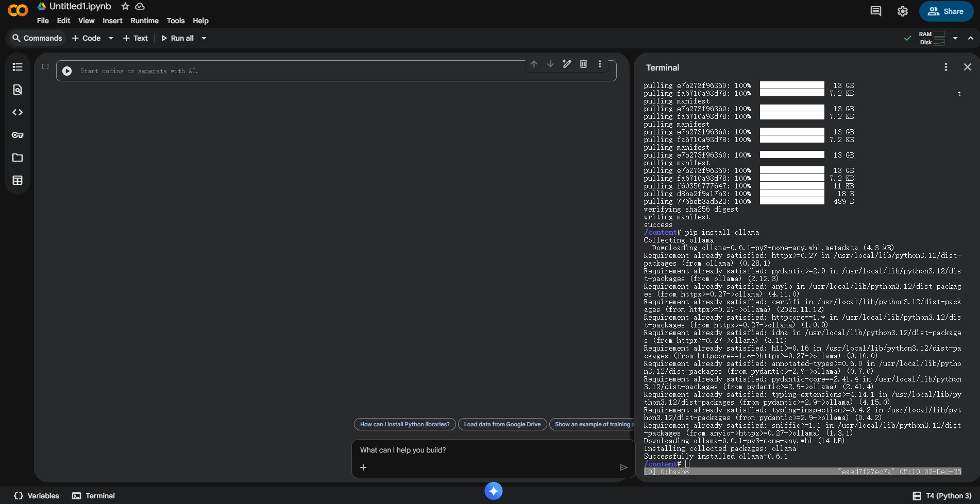Click the terminal command prompt line

click(x=667, y=464)
